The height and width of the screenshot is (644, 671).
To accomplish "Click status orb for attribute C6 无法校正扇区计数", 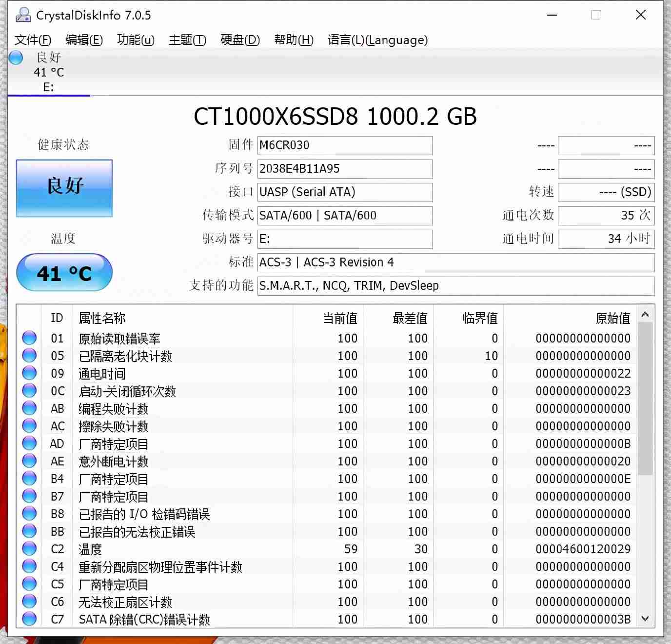I will click(x=29, y=601).
